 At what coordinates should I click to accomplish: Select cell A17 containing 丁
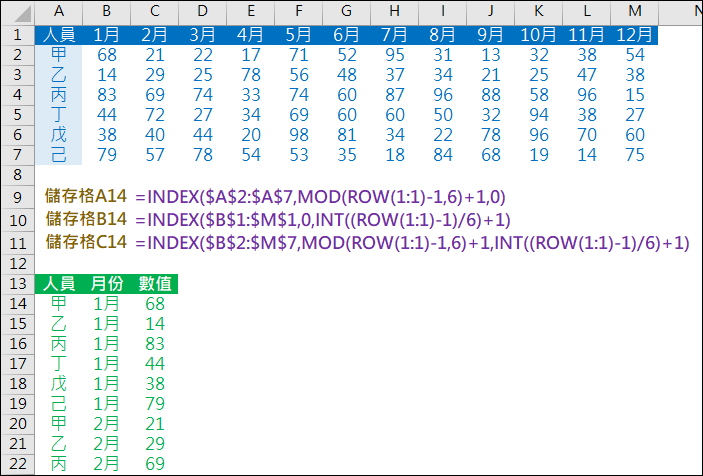point(59,363)
